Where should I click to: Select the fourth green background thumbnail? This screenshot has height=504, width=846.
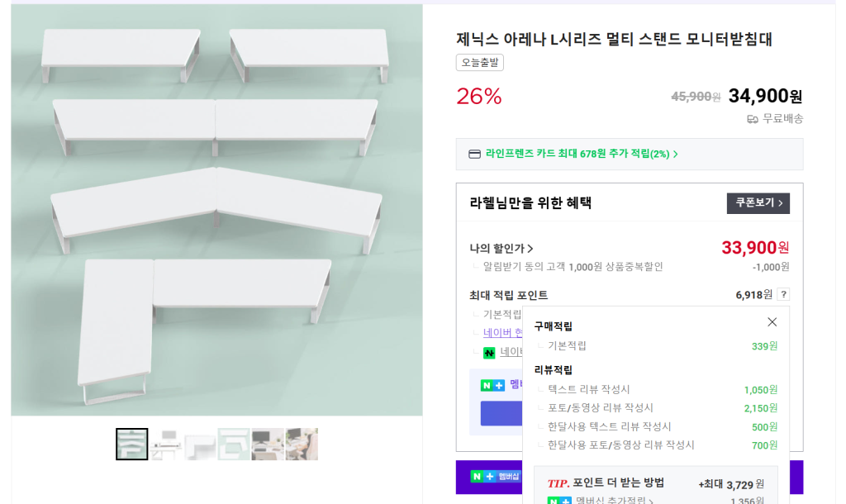tap(234, 445)
